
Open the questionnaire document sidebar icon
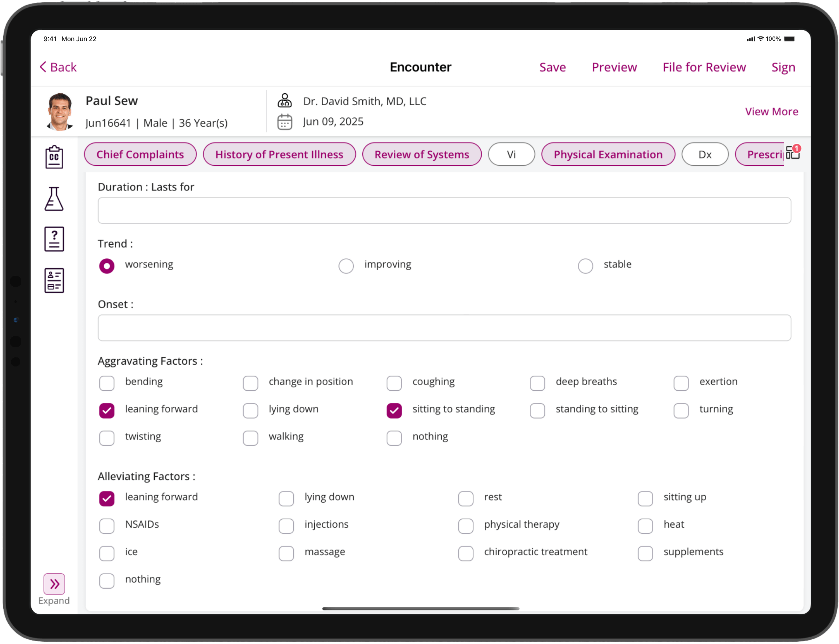click(54, 239)
